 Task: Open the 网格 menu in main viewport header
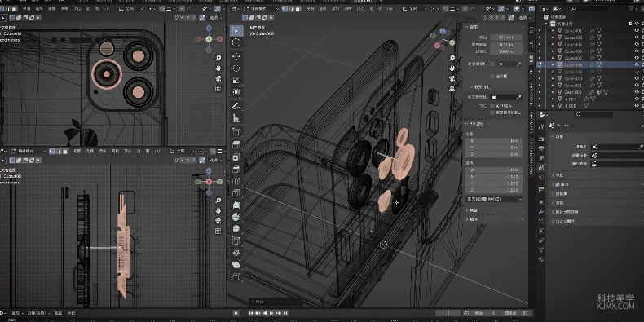[348, 9]
